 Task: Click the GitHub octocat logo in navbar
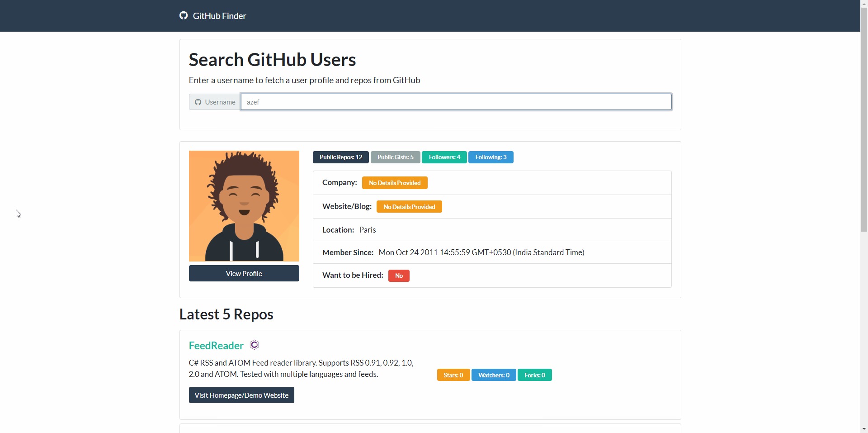coord(183,16)
